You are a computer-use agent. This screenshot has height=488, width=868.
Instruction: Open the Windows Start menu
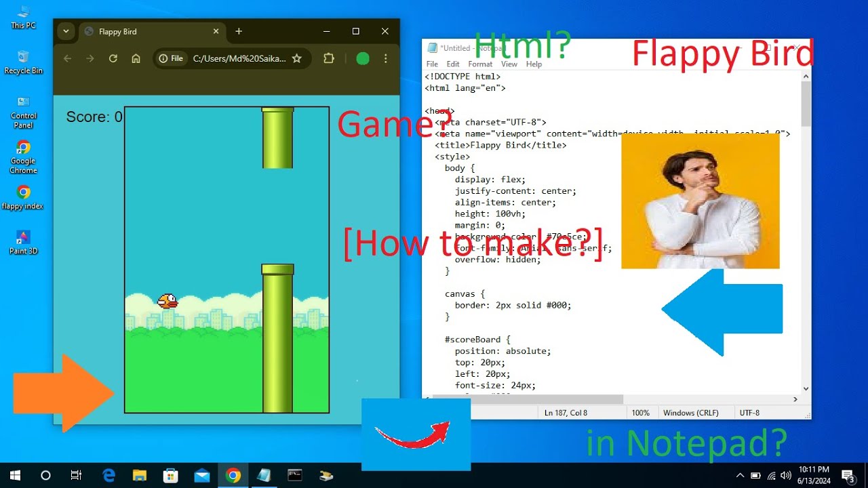(x=15, y=475)
